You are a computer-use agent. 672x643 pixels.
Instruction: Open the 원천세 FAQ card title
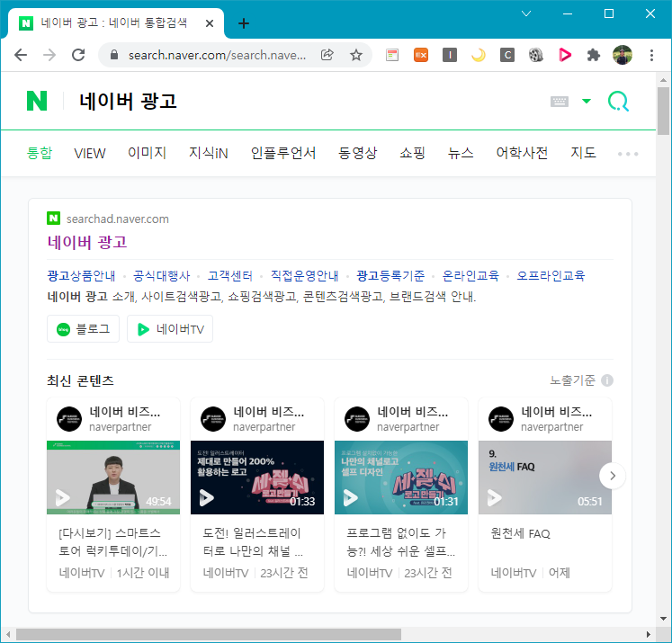tap(520, 533)
